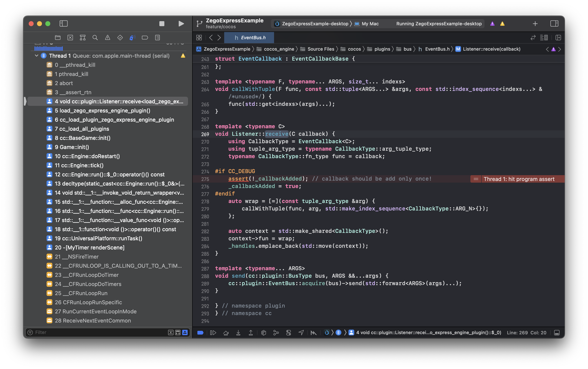Click the ZegoExpressExample-desktop scheme selector

click(x=315, y=24)
